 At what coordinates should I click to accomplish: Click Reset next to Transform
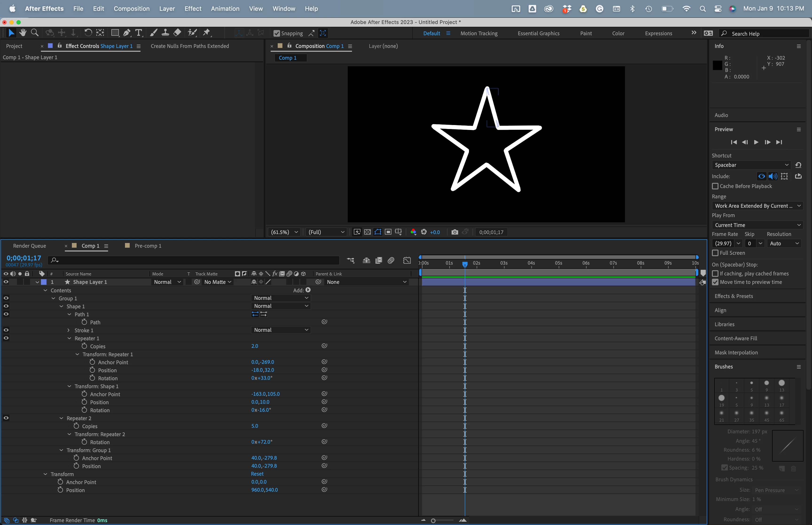257,474
